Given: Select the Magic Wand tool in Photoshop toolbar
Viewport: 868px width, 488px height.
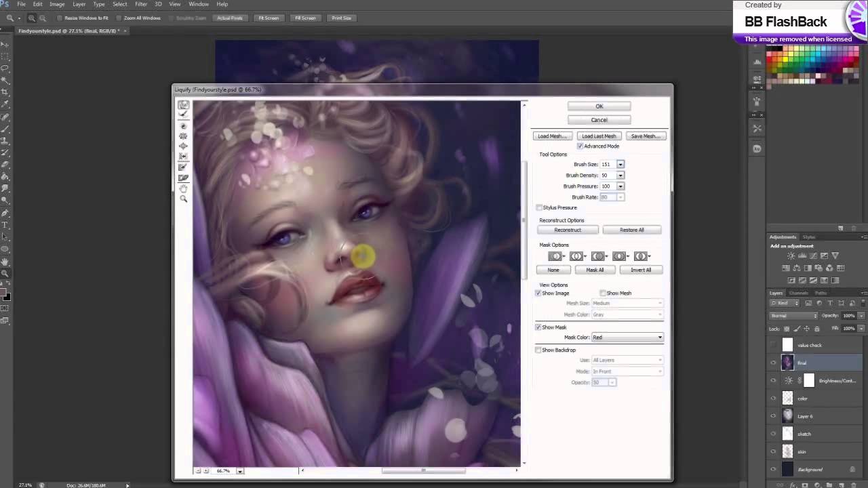Looking at the screenshot, I should [x=5, y=80].
